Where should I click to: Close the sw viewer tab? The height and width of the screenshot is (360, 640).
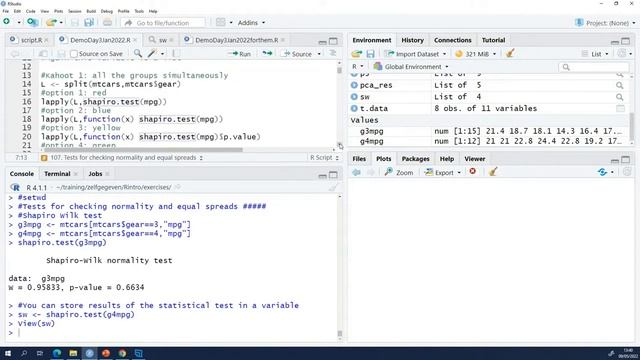[171, 40]
